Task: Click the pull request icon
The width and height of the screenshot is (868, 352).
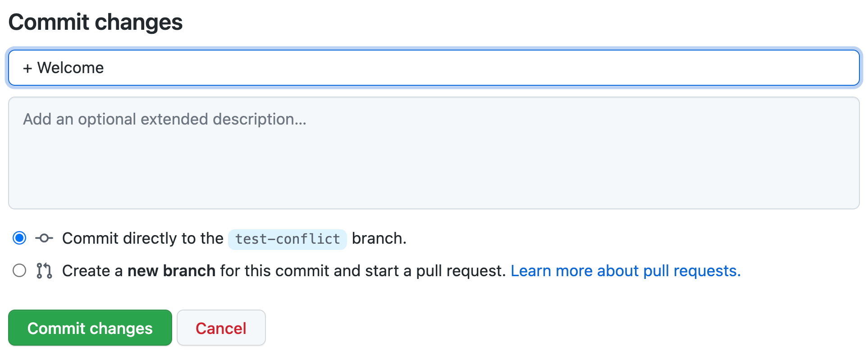Action: 44,271
